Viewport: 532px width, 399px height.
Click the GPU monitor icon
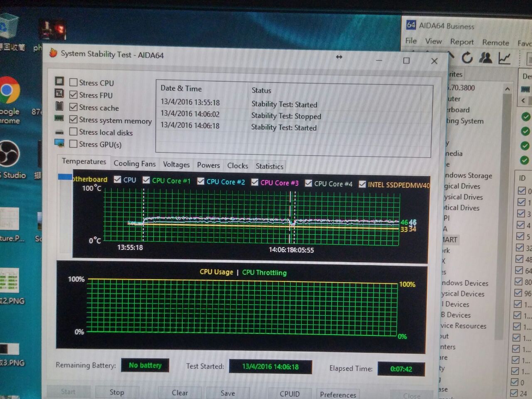[x=59, y=143]
